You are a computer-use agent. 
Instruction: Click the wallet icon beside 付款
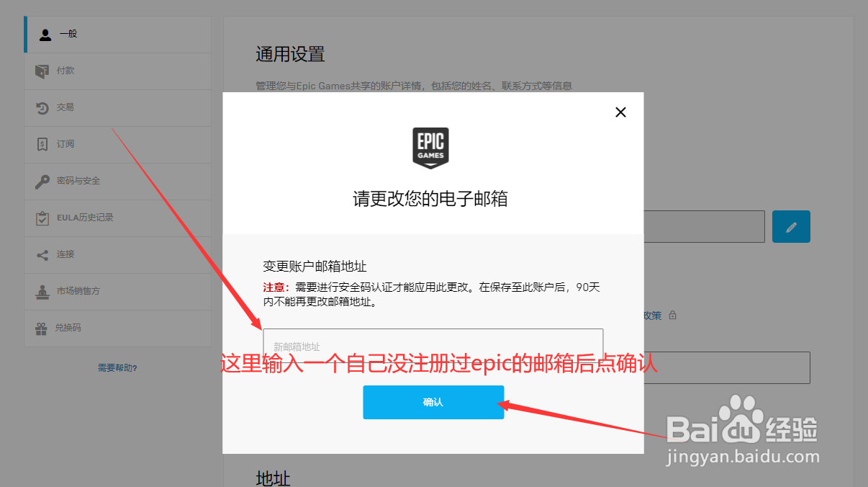point(42,71)
